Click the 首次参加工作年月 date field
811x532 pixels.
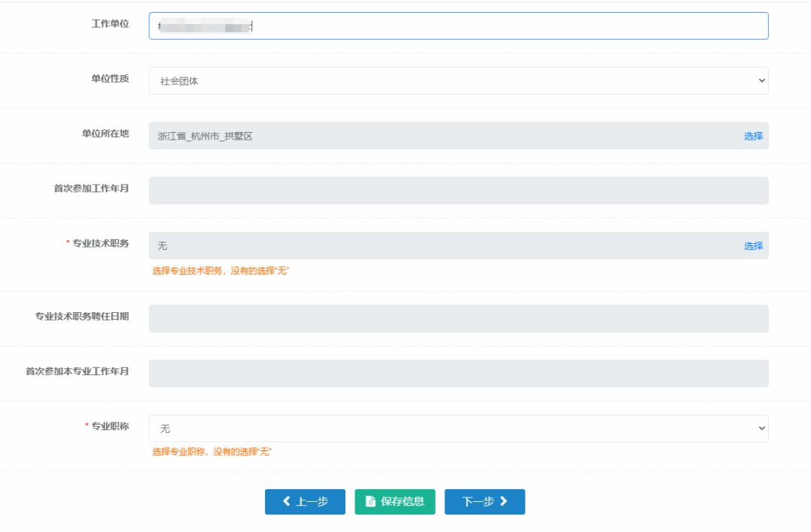pos(458,191)
